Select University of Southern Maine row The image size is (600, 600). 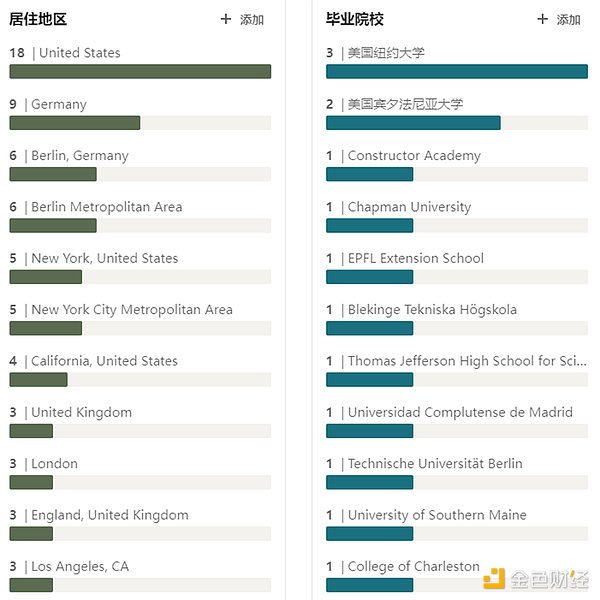point(437,515)
